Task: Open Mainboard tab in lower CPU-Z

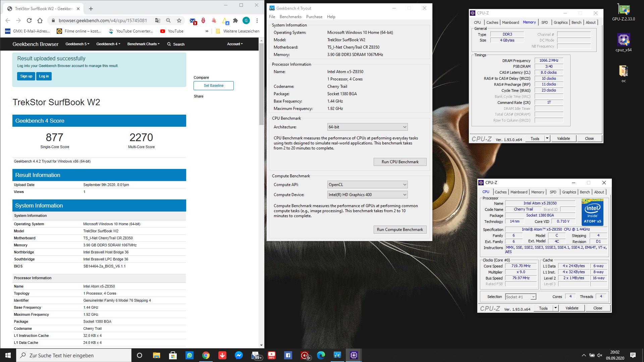Action: point(519,192)
